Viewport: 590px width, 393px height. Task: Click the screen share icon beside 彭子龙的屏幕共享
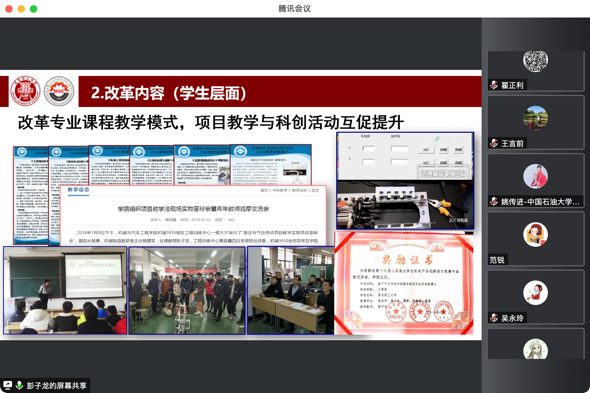coord(7,385)
